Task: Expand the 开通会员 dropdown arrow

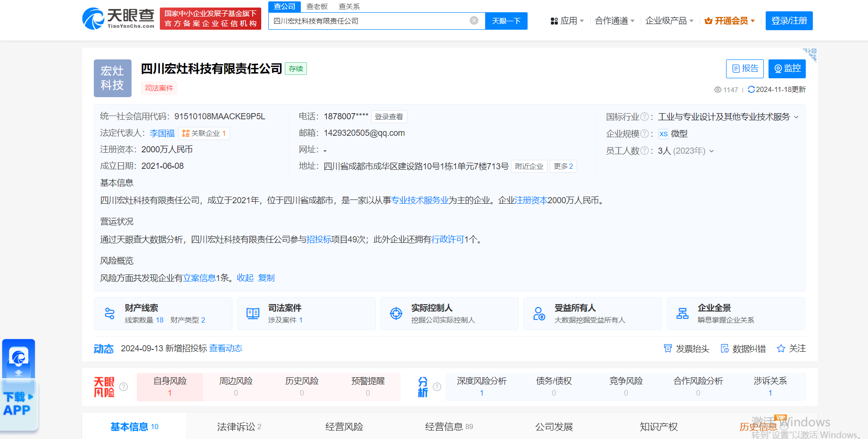Action: pos(752,21)
